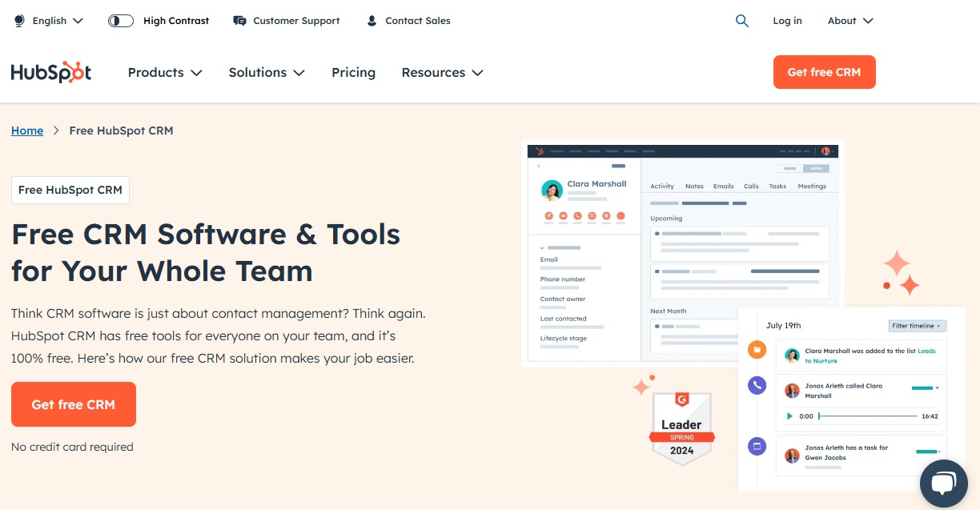The height and width of the screenshot is (510, 980).
Task: Click the Free HubSpot CRM tag label
Action: pyautogui.click(x=70, y=190)
